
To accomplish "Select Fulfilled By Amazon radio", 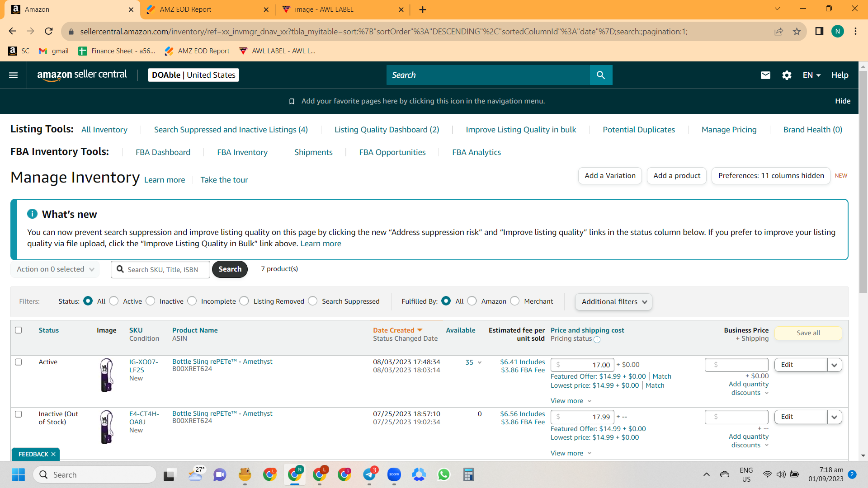I will 472,301.
